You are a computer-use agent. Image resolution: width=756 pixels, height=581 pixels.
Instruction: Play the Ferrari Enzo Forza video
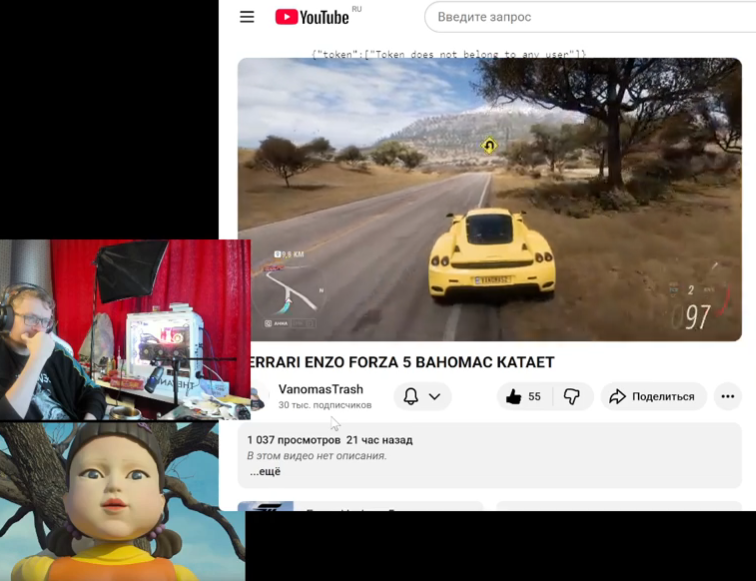point(489,199)
